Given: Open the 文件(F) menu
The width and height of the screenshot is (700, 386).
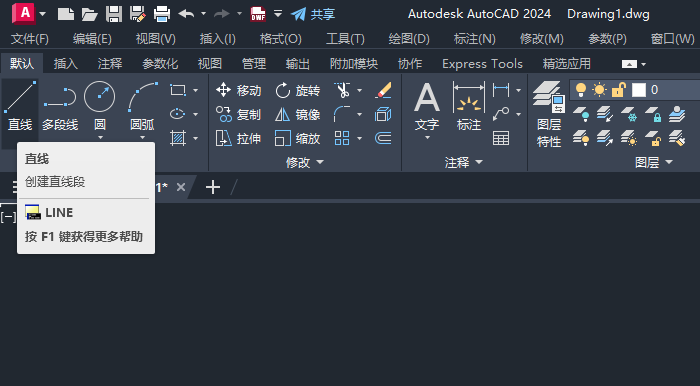Looking at the screenshot, I should (x=30, y=39).
